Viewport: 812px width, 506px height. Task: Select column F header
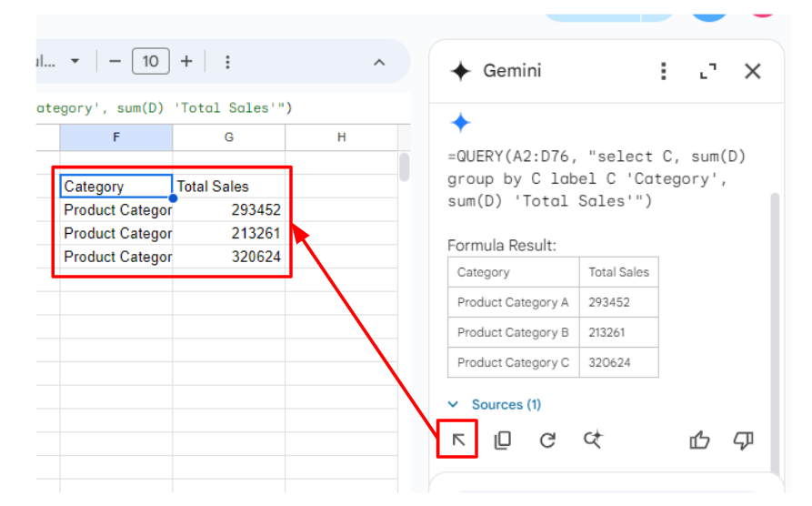coord(116,137)
